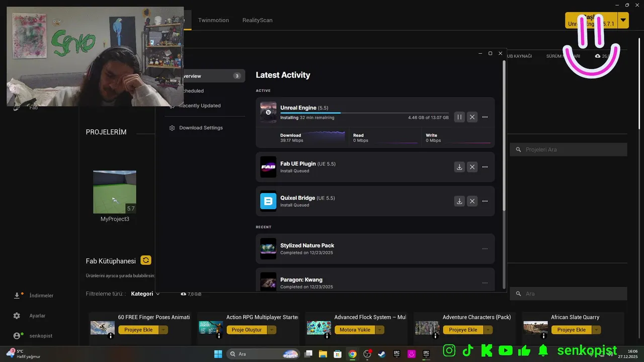Select Recently Updated in download manager
This screenshot has width=644, height=362.
pos(200,106)
